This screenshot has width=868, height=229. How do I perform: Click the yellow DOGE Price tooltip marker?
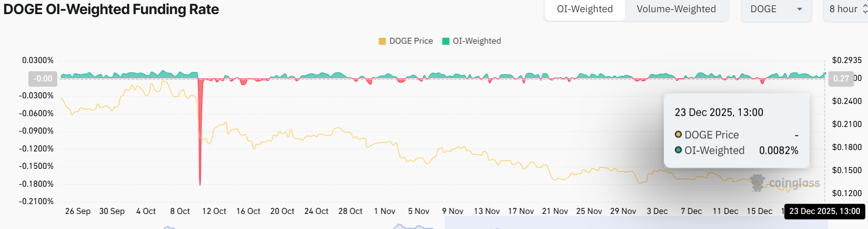coord(678,134)
